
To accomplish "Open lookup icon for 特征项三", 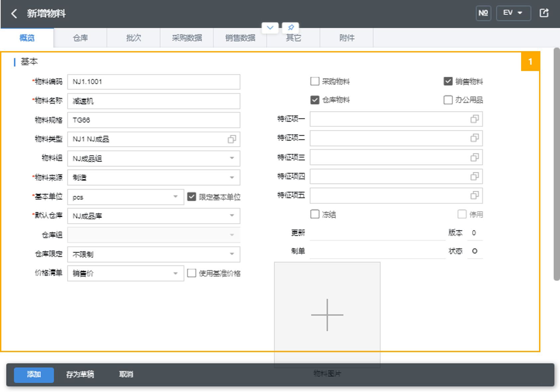I will (475, 157).
